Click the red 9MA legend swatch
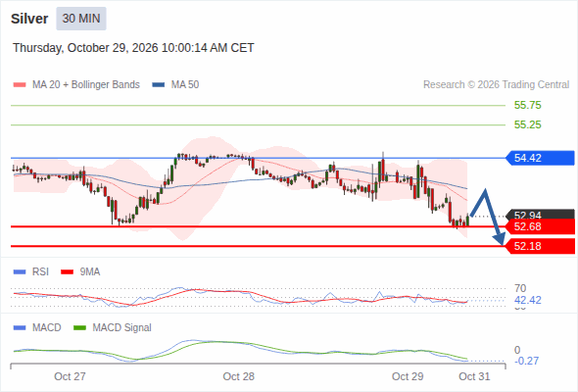The width and height of the screenshot is (578, 392). point(67,272)
